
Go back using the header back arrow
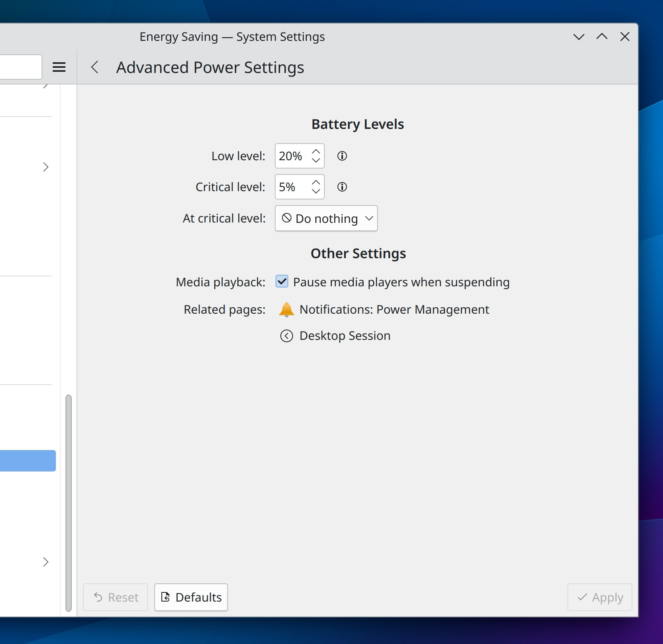95,67
